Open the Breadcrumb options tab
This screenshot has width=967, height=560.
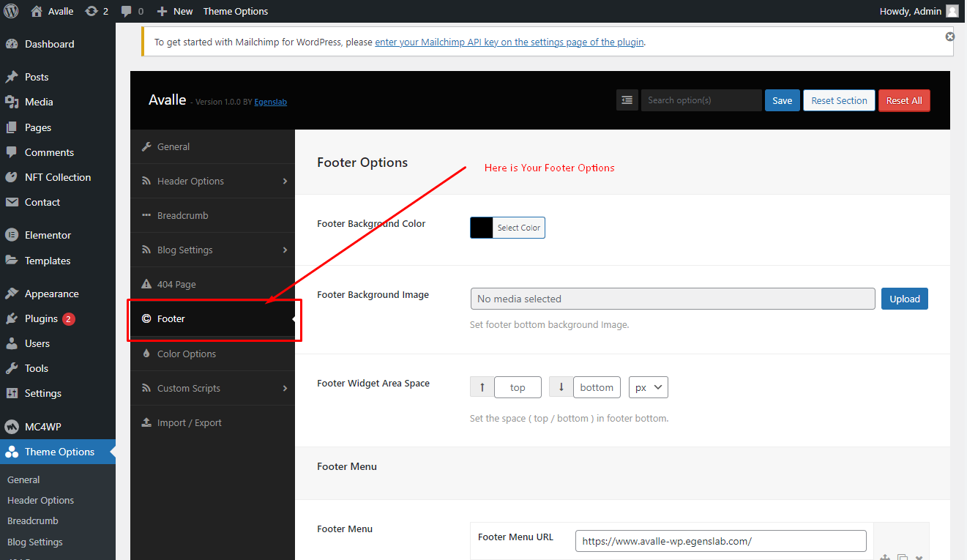212,215
